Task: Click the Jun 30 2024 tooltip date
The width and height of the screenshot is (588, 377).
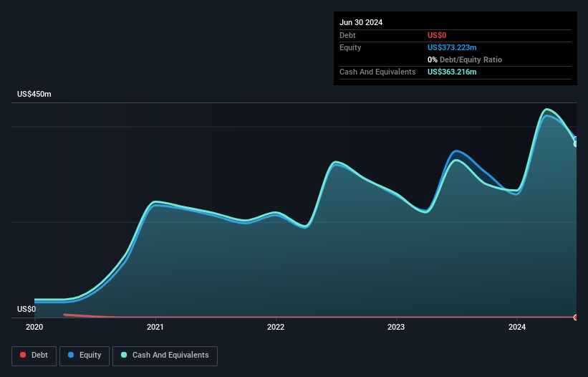Action: click(x=361, y=22)
